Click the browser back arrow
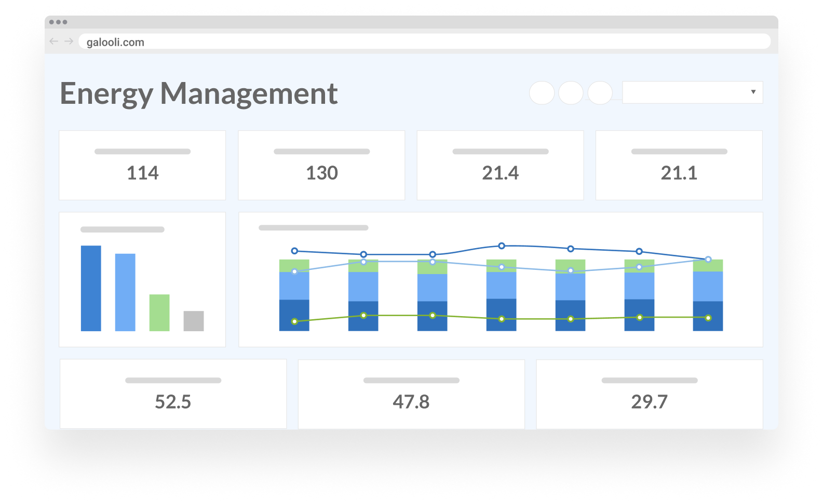The width and height of the screenshot is (823, 504). [54, 42]
